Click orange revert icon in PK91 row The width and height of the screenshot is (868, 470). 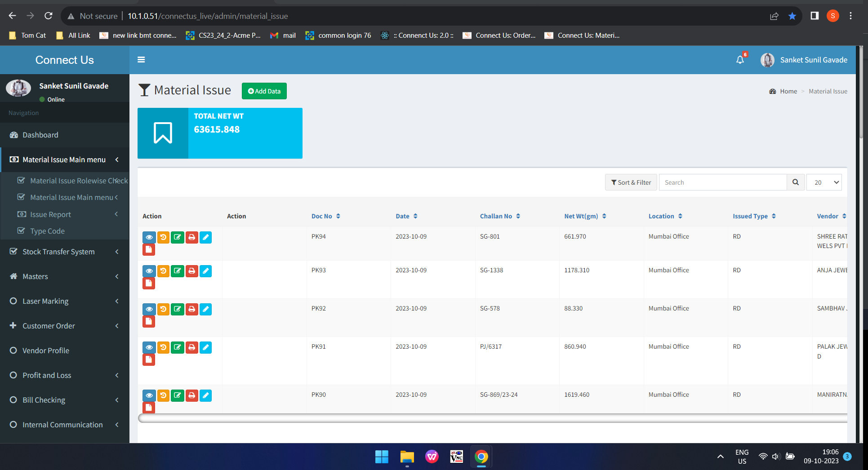[x=164, y=347]
